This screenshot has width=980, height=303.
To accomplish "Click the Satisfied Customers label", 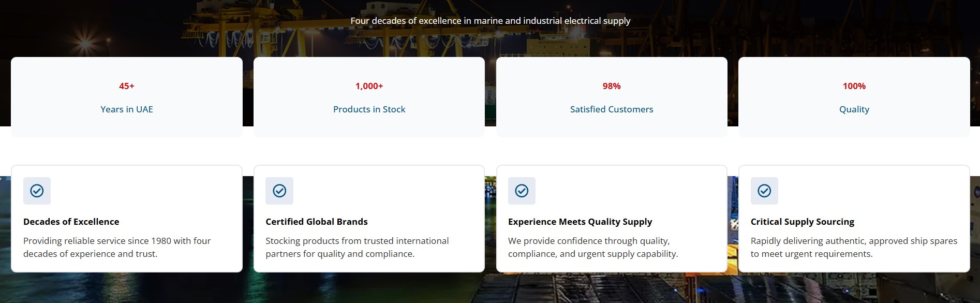I will (612, 109).
